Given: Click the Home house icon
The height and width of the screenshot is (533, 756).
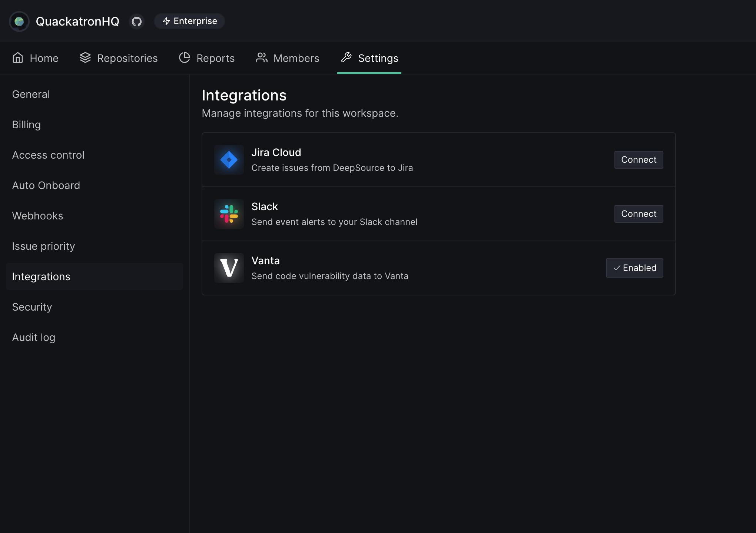Looking at the screenshot, I should pos(18,58).
